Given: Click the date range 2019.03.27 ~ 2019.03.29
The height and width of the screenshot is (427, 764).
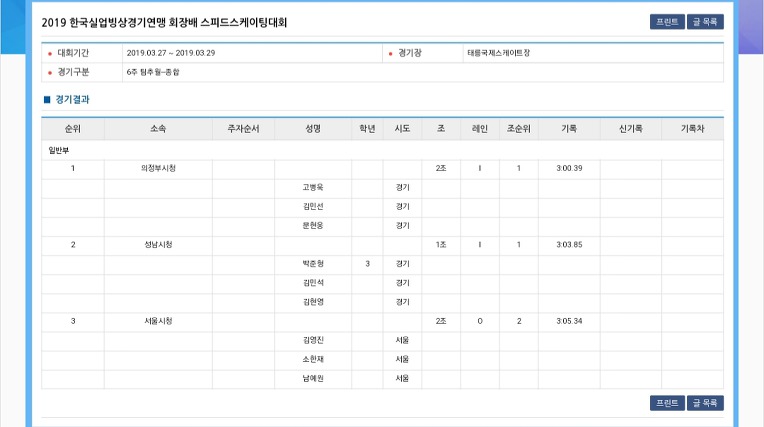Looking at the screenshot, I should [171, 53].
